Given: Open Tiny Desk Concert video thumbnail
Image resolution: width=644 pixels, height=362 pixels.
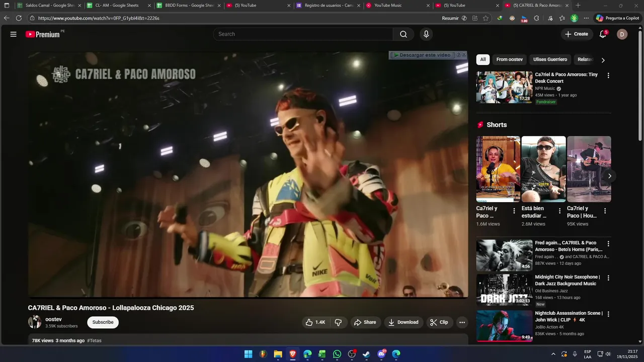Looking at the screenshot, I should click(504, 87).
